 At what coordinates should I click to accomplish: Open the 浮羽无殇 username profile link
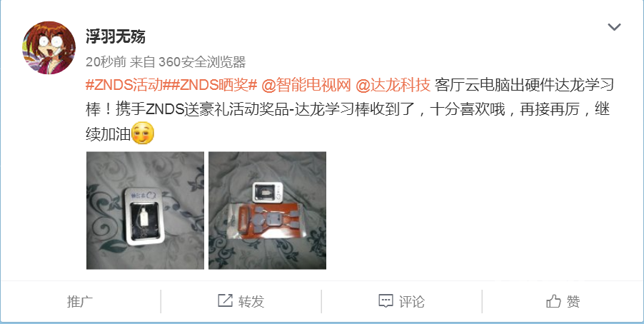(x=116, y=36)
